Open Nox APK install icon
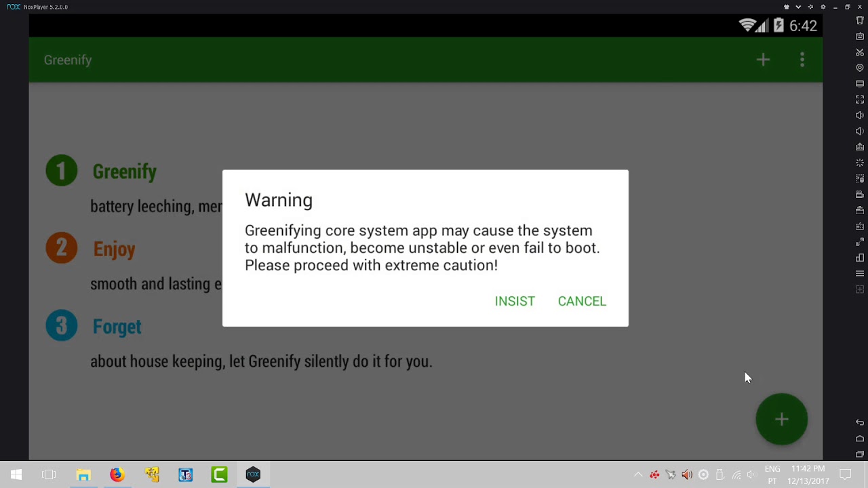 pyautogui.click(x=860, y=147)
